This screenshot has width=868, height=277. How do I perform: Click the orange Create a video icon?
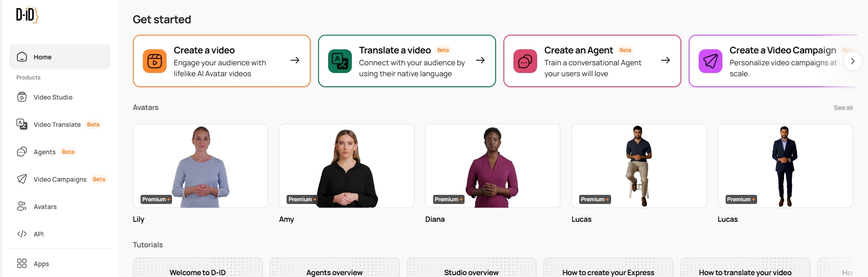click(x=155, y=61)
